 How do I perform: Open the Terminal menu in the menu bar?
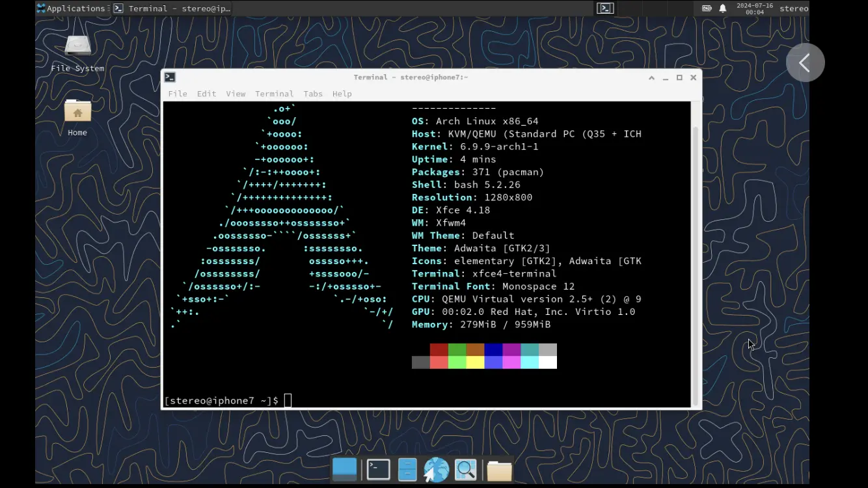pos(274,94)
